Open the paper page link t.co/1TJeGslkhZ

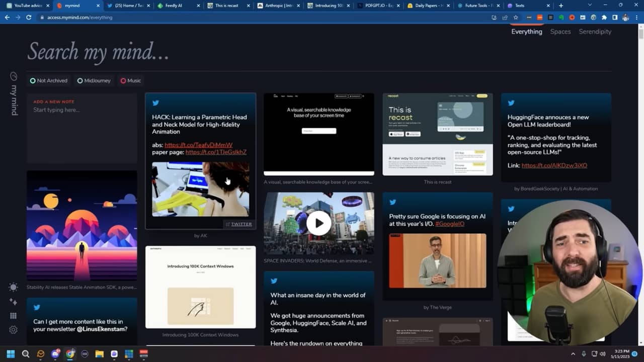click(216, 152)
